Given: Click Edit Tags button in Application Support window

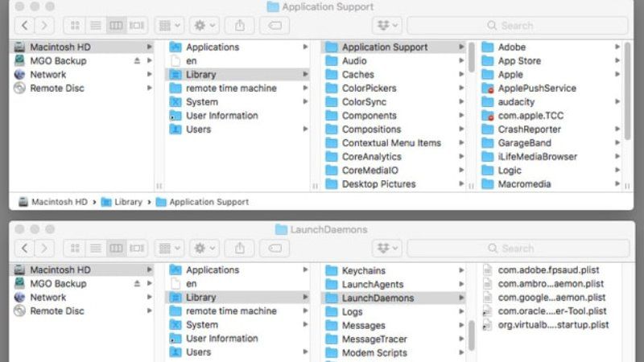Looking at the screenshot, I should click(x=275, y=26).
